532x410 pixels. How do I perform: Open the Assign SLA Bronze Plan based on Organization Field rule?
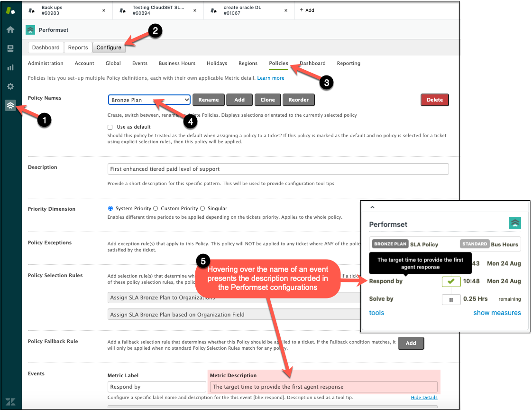pyautogui.click(x=234, y=315)
